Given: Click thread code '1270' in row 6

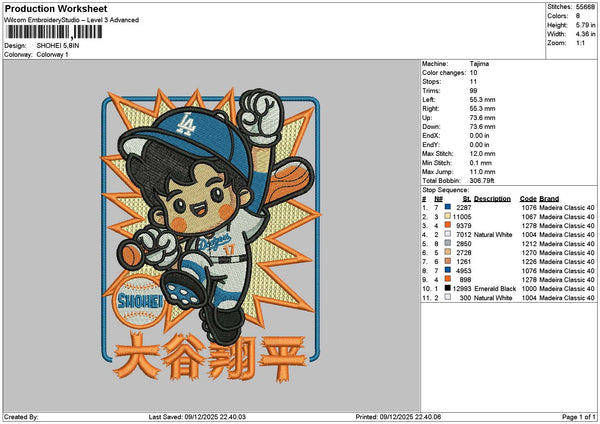Looking at the screenshot, I should 529,253.
